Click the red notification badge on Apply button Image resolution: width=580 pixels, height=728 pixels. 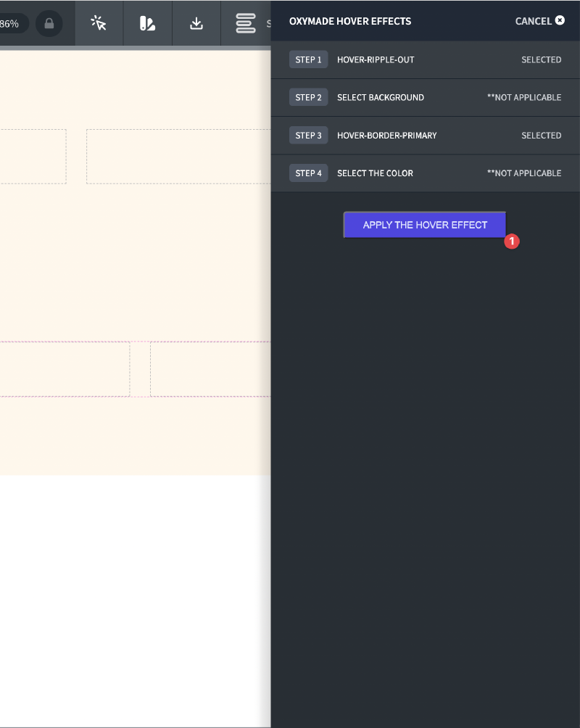[512, 241]
